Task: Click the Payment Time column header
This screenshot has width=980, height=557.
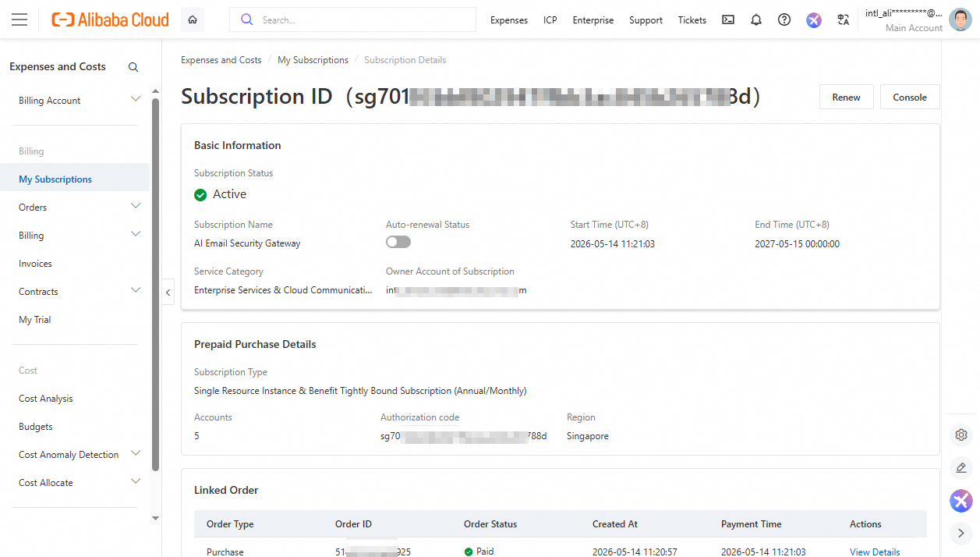Action: pos(751,524)
